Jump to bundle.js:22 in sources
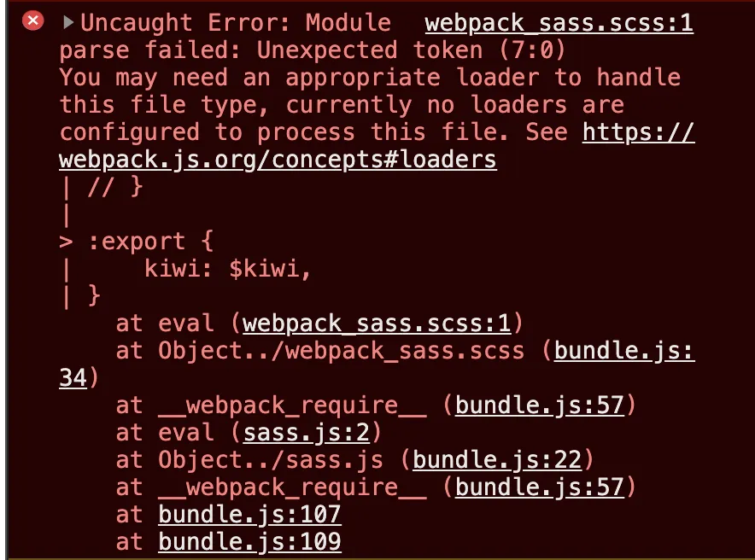The height and width of the screenshot is (560, 755). pos(497,460)
